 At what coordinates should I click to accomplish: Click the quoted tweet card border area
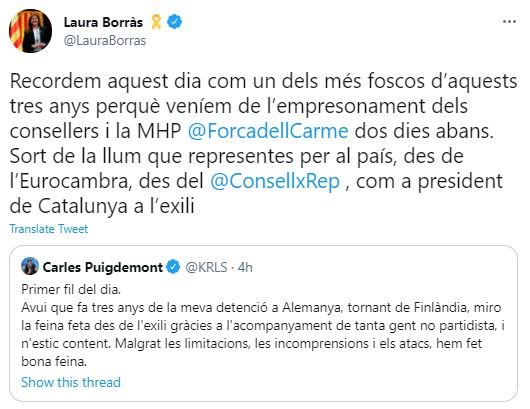tap(263, 323)
